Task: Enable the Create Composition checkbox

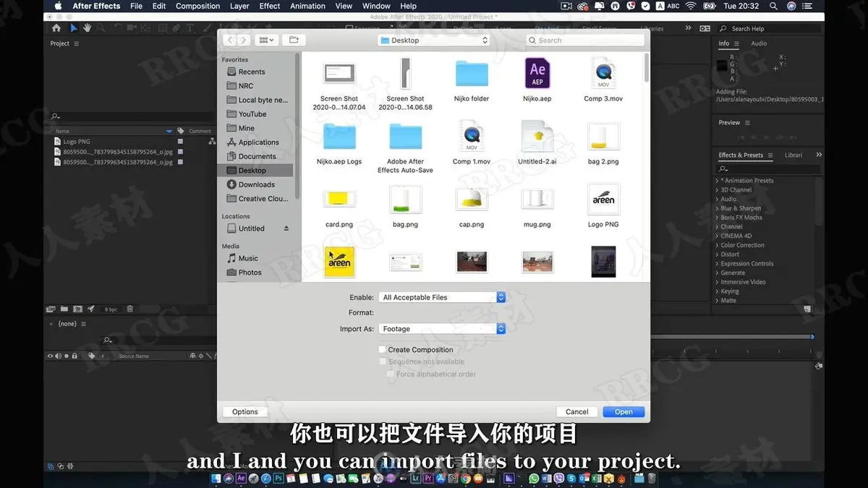Action: [383, 349]
